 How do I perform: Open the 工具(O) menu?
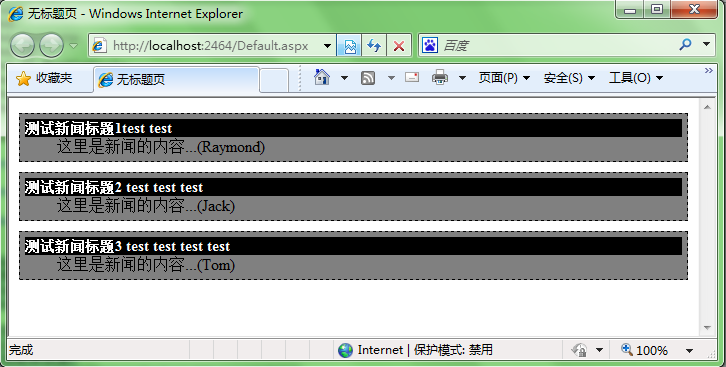pyautogui.click(x=636, y=78)
